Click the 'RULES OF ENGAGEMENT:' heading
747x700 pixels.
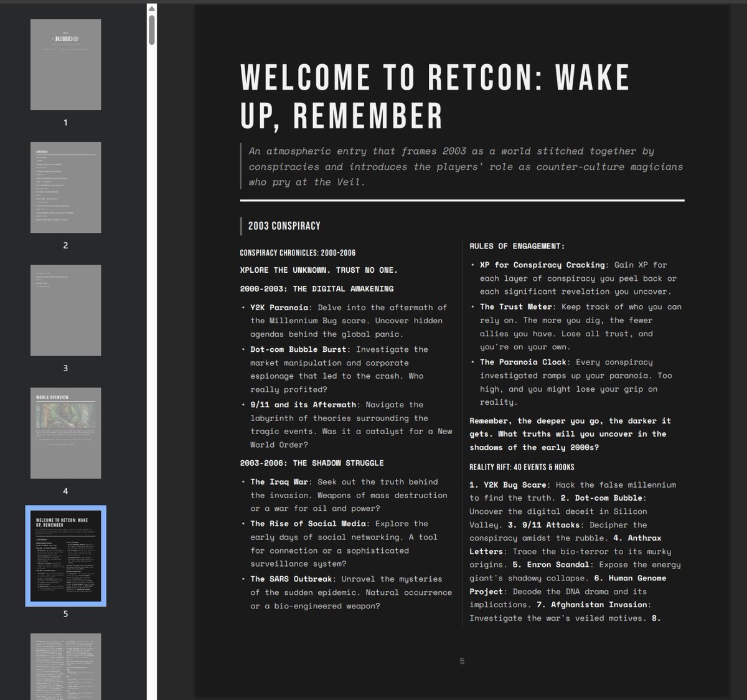517,246
